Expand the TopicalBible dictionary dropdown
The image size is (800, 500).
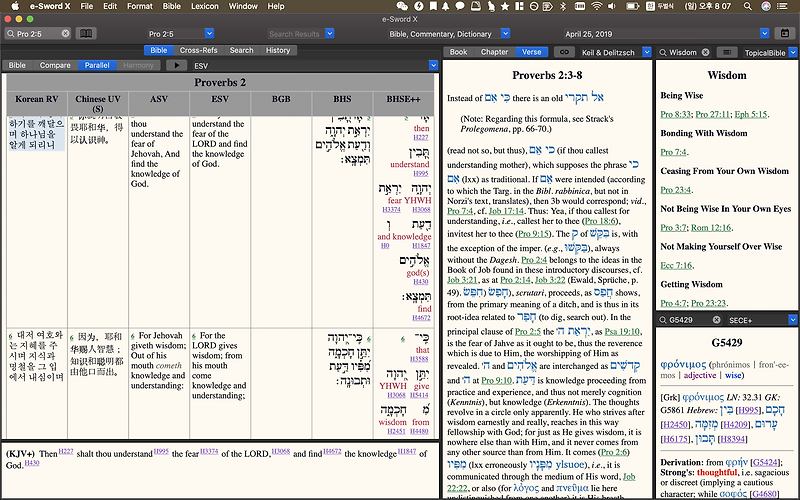[x=793, y=52]
